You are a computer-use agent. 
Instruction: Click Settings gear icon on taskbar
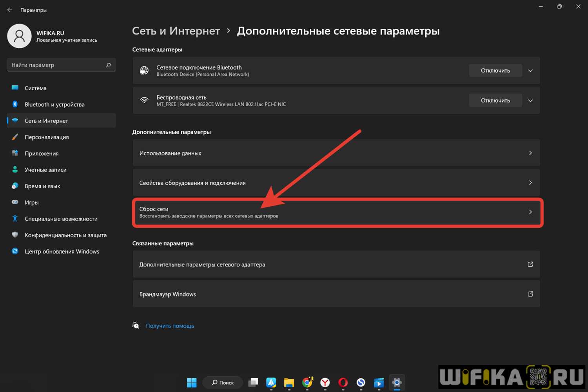tap(397, 383)
